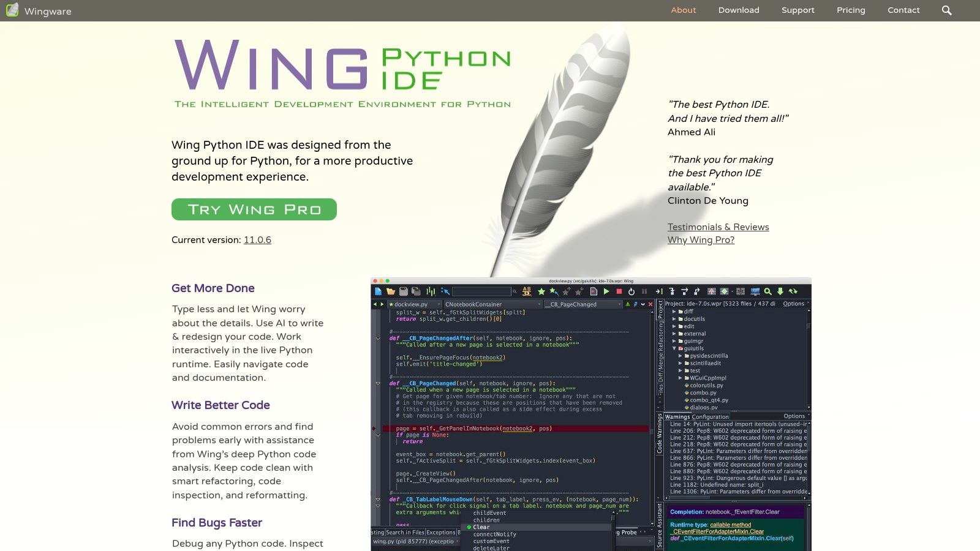Screen dimensions: 980x551
Task: Follow the Testimonials & Reviews link
Action: coord(718,227)
